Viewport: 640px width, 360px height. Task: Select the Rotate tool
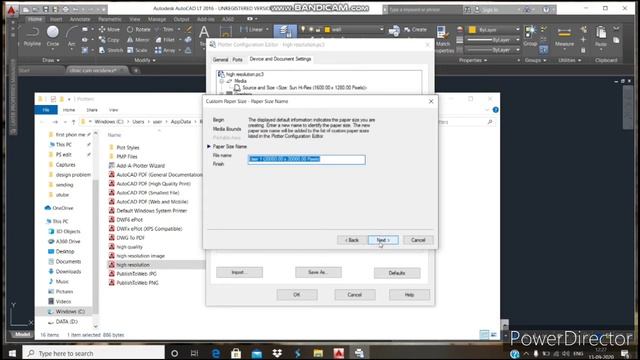point(138,29)
